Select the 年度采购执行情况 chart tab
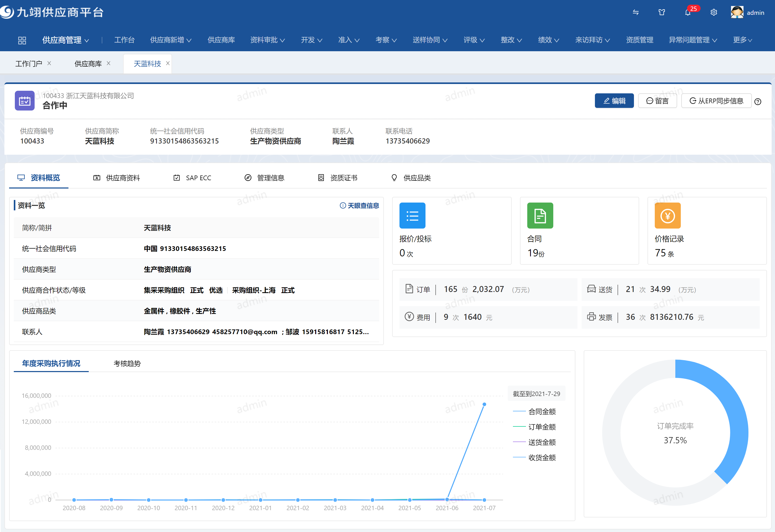This screenshot has width=775, height=532. click(x=51, y=363)
